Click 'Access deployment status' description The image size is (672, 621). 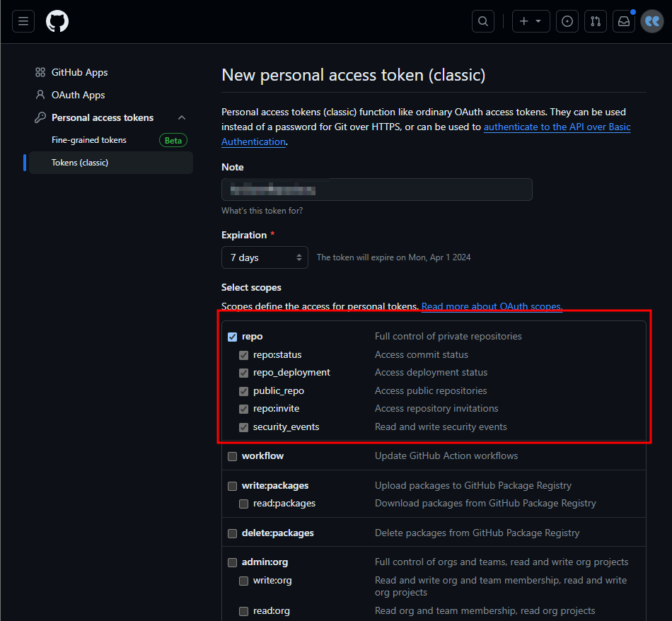(x=431, y=373)
